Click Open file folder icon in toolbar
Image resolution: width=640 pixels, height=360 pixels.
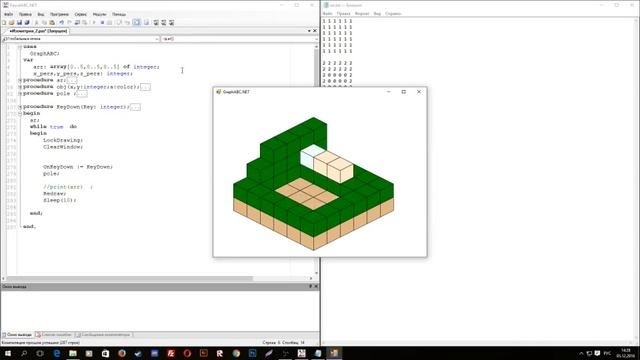pos(12,22)
